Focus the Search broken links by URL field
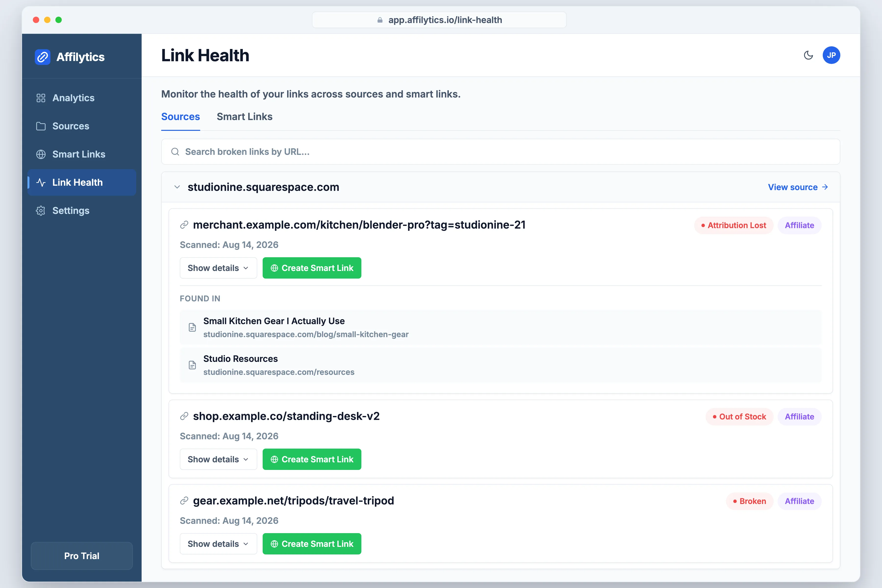The image size is (882, 588). [501, 151]
